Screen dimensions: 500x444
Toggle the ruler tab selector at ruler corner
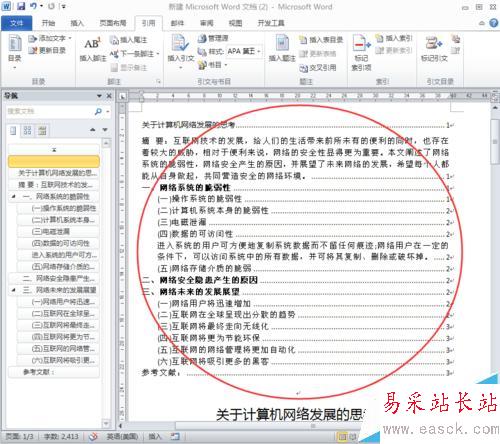click(x=123, y=96)
